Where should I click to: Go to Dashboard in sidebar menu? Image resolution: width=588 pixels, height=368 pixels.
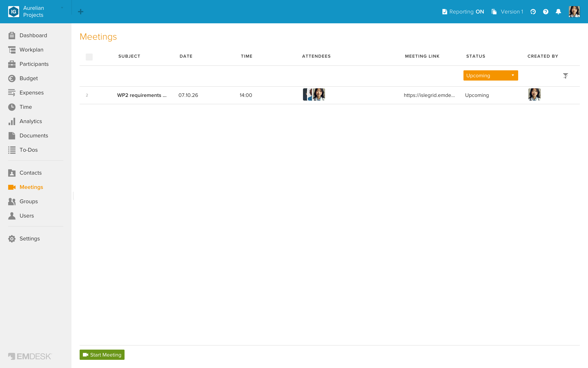33,36
